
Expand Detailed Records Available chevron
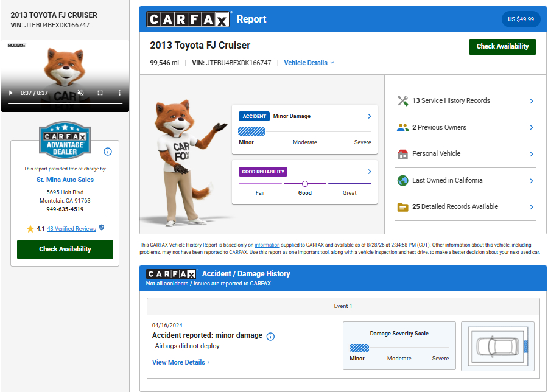[x=531, y=207]
